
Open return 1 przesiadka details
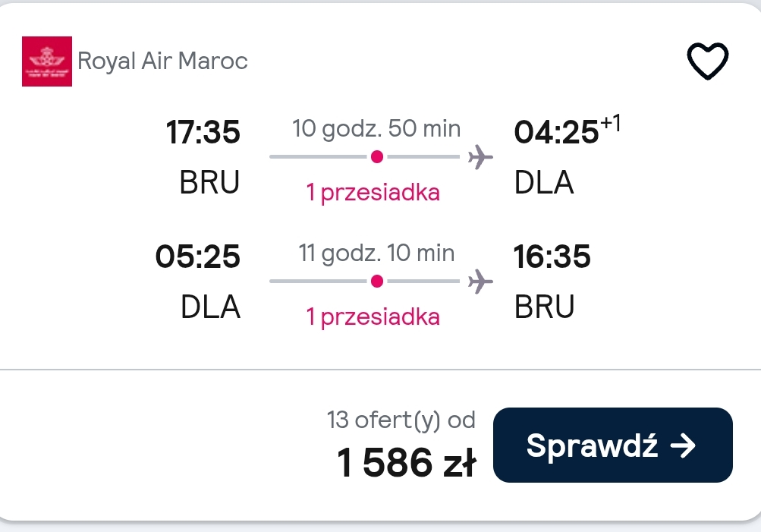click(x=373, y=316)
